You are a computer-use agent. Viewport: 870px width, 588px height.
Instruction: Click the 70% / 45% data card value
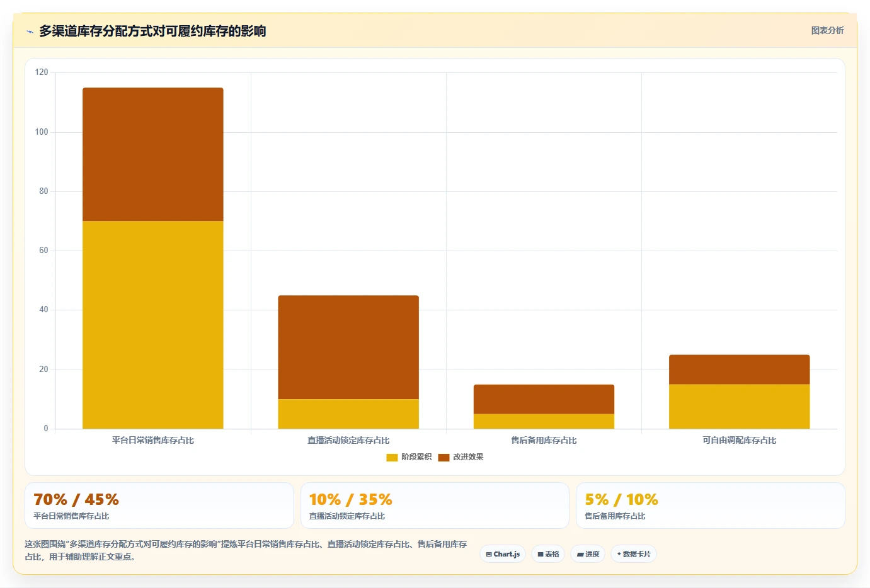pyautogui.click(x=76, y=500)
